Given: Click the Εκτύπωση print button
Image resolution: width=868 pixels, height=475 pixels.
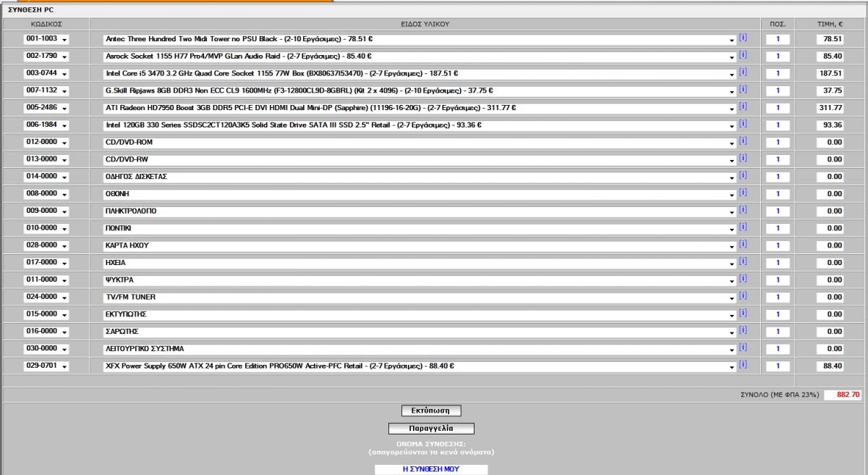Looking at the screenshot, I should click(x=431, y=411).
